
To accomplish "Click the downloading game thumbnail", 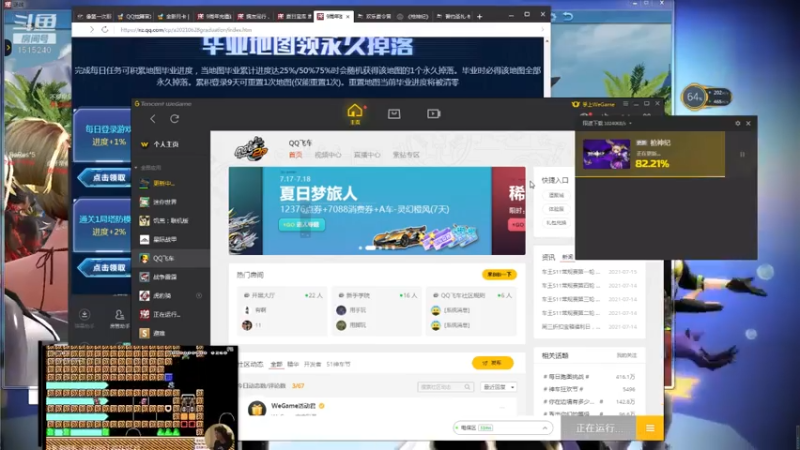I will [606, 154].
